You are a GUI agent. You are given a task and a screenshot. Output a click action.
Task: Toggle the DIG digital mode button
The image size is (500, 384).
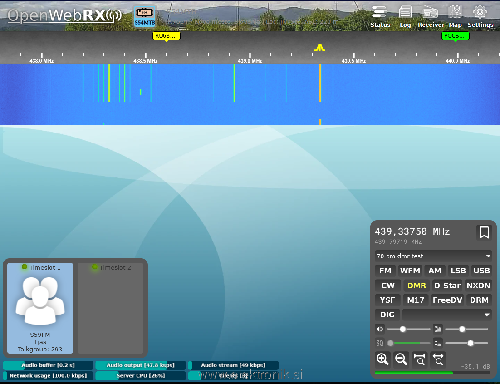tap(387, 315)
